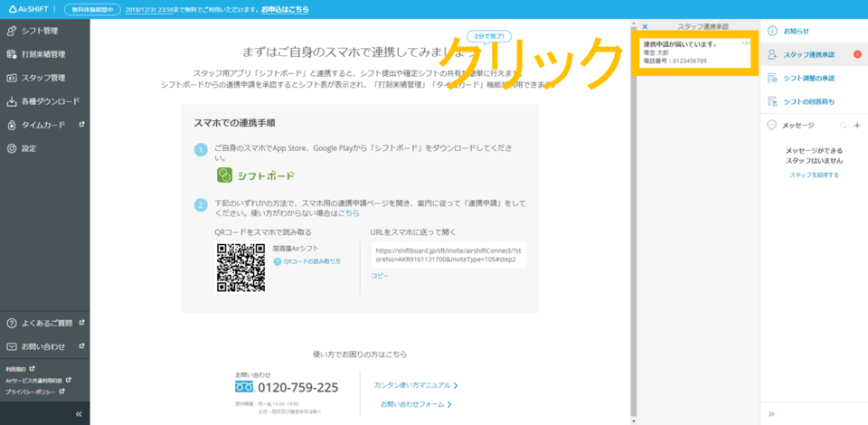Click the お申込はこちら link in top banner
This screenshot has height=425, width=868.
coord(285,9)
